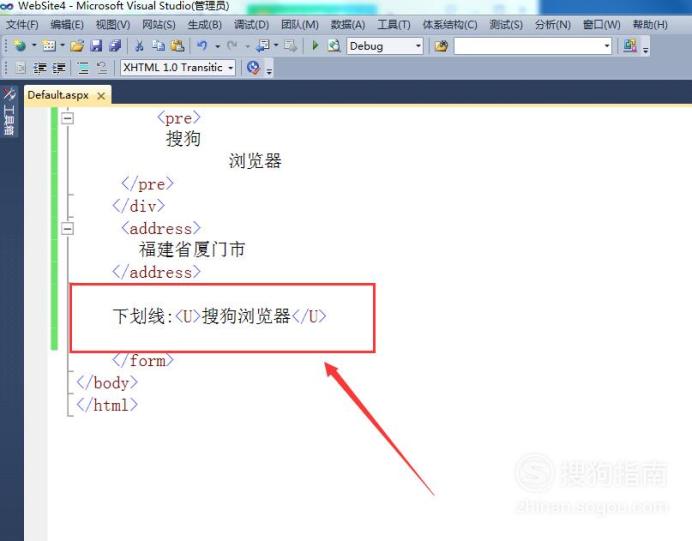Image resolution: width=692 pixels, height=541 pixels.
Task: Click the Comment selected lines icon
Action: (x=83, y=68)
